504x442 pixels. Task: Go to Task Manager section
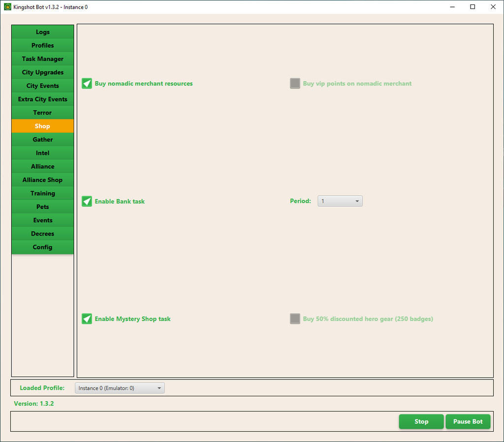pyautogui.click(x=43, y=59)
